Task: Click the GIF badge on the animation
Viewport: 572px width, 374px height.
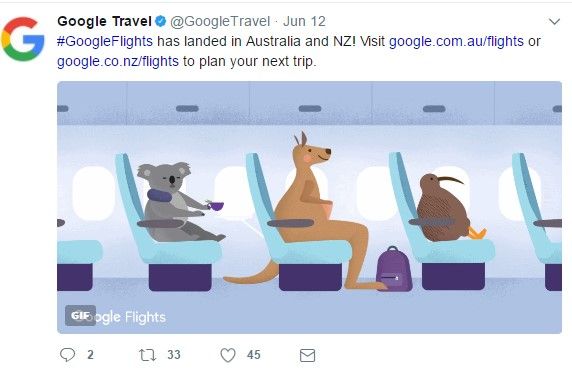Action: click(x=80, y=315)
